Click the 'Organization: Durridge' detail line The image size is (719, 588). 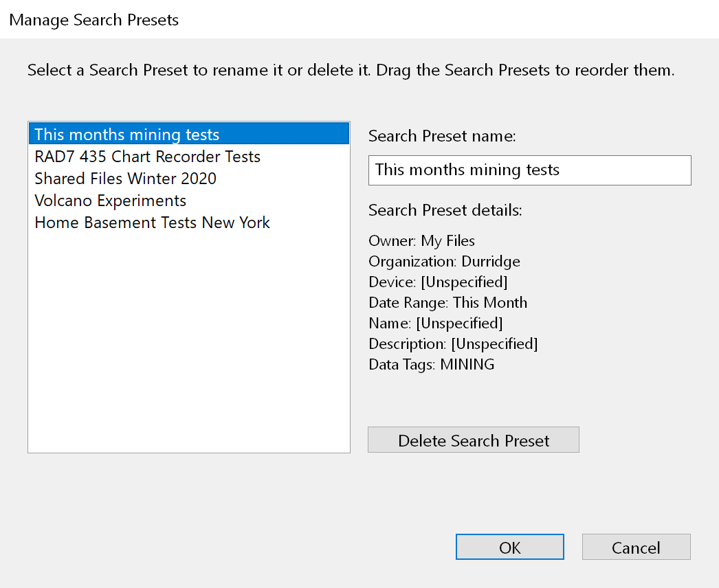[x=444, y=261]
